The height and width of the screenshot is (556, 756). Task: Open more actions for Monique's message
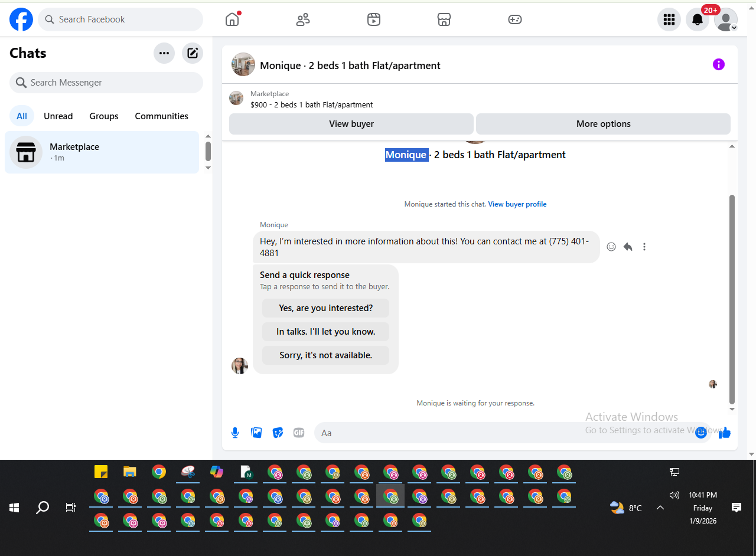pos(644,247)
